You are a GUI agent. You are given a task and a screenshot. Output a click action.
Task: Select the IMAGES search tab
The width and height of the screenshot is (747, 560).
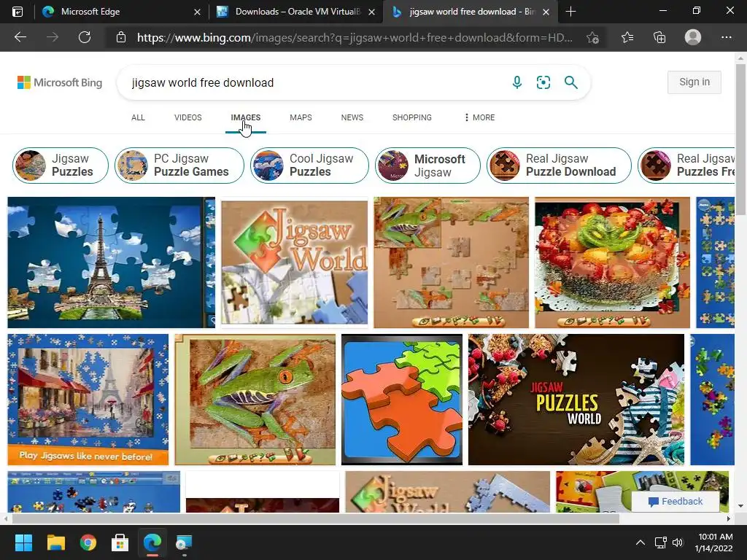click(x=245, y=117)
